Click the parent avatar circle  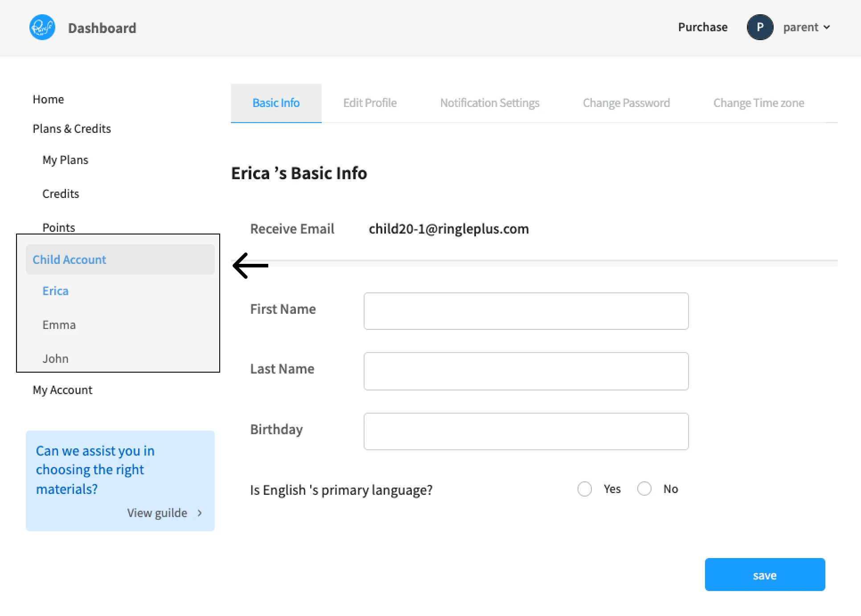pos(760,27)
